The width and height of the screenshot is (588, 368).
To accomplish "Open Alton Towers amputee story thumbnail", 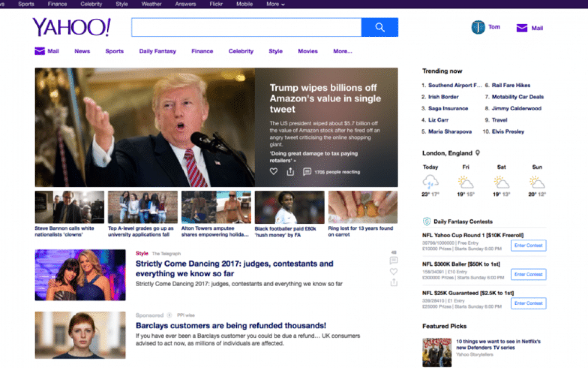I will (x=216, y=207).
